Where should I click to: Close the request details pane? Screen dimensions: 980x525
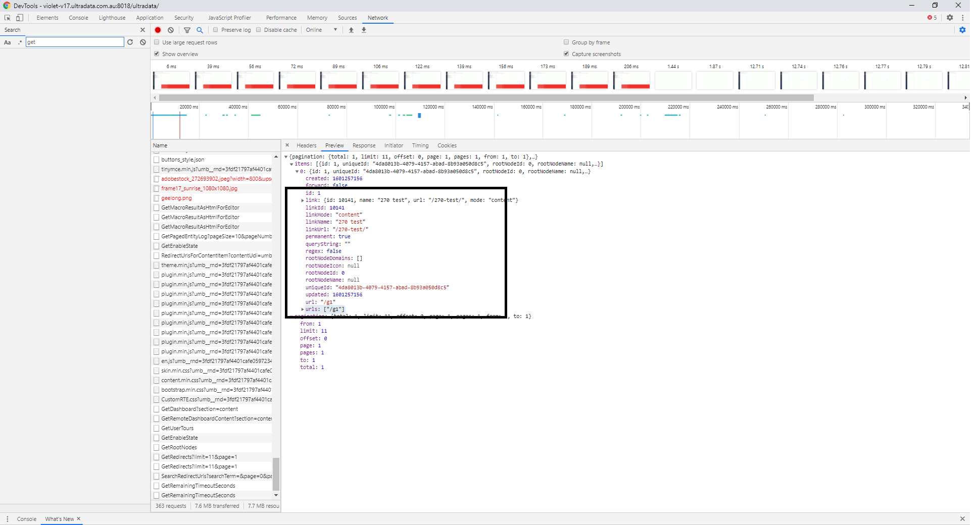287,145
